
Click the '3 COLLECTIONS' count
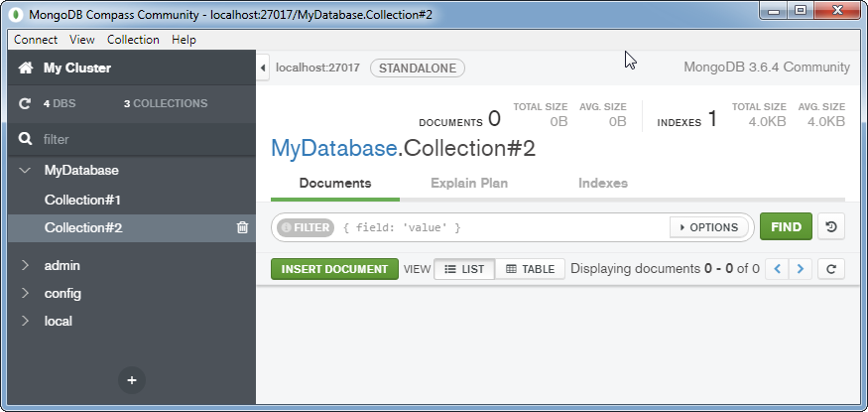(x=166, y=103)
